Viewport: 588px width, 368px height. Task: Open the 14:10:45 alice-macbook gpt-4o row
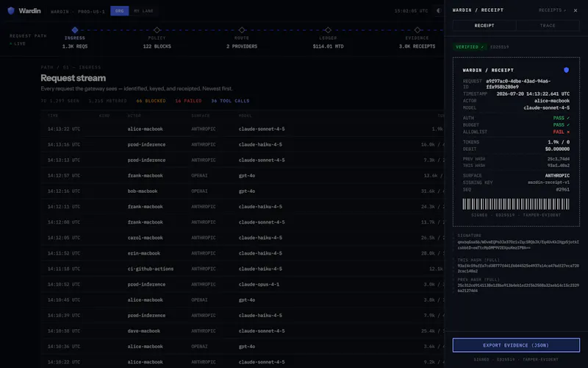[x=243, y=300]
